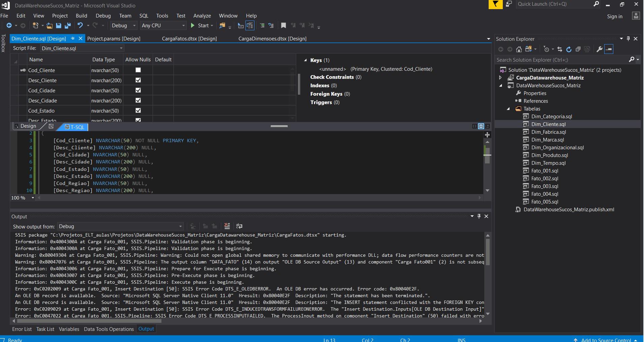
Task: Open the Analyze menu
Action: tap(202, 15)
